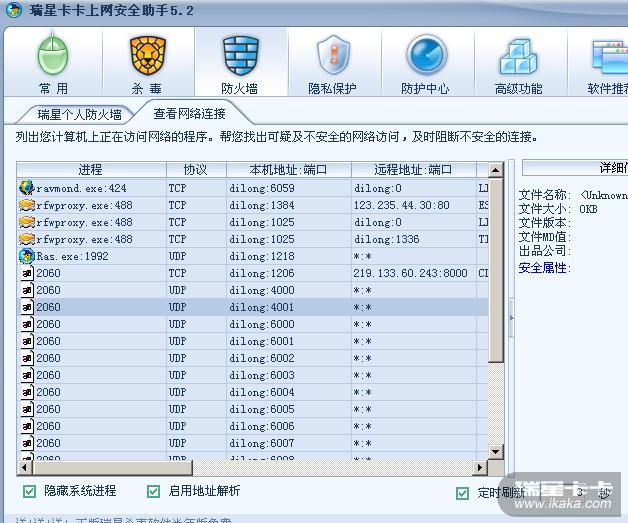Select local address dilong:6005
Viewport: 628px width, 523px height.
[262, 409]
